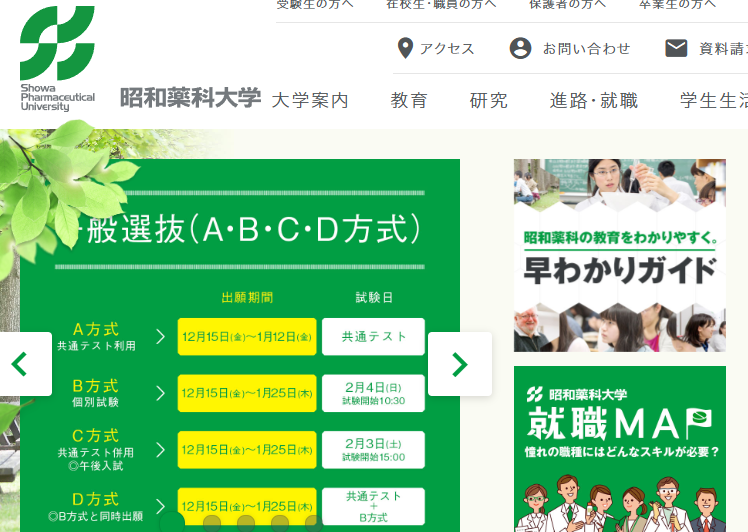Click D方式 exam box 共通テスト+B方式

(373, 506)
